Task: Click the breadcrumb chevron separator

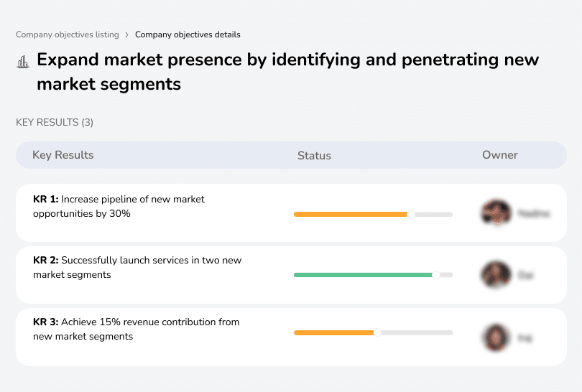Action: pos(127,35)
